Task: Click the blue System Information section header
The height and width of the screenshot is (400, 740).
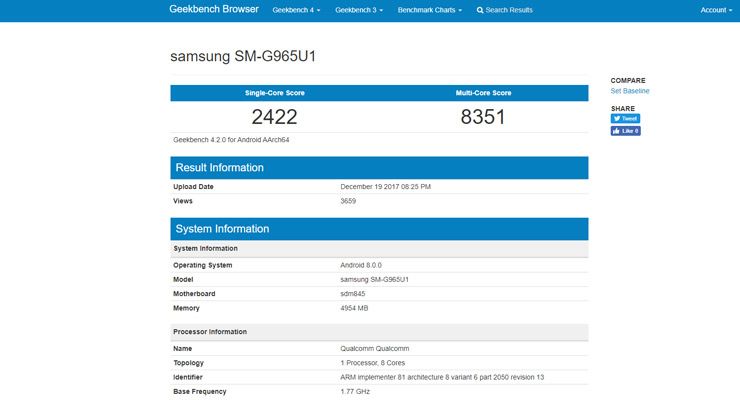Action: (222, 229)
